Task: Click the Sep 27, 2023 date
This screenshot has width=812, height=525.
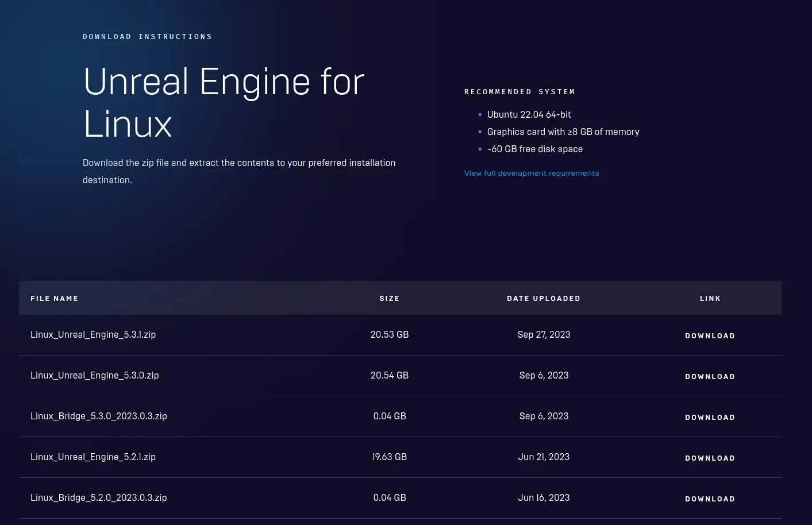Action: [x=544, y=334]
